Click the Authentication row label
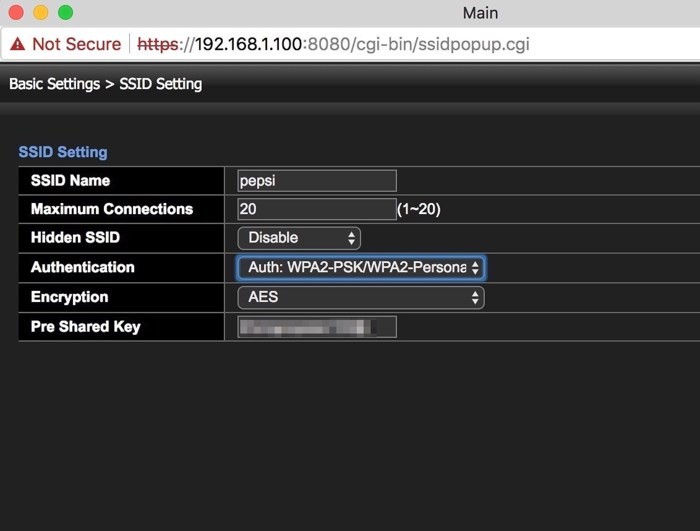The height and width of the screenshot is (531, 700). 82,268
